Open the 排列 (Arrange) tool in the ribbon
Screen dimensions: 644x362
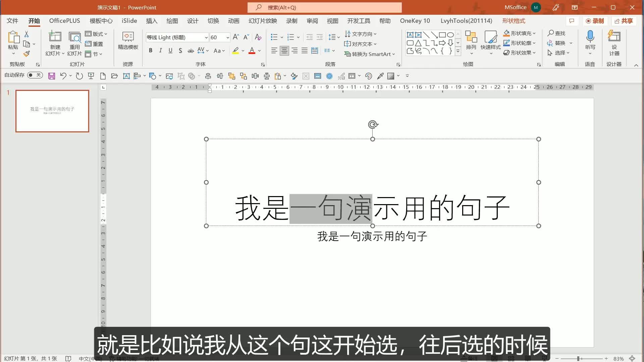[x=472, y=43]
